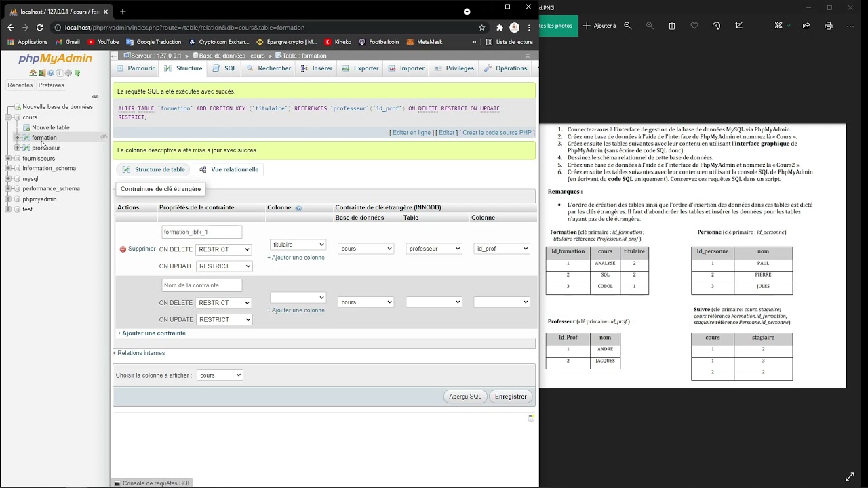The height and width of the screenshot is (488, 868).
Task: Open ON DELETE dropdown for formation_ibfk_1
Action: pyautogui.click(x=224, y=249)
